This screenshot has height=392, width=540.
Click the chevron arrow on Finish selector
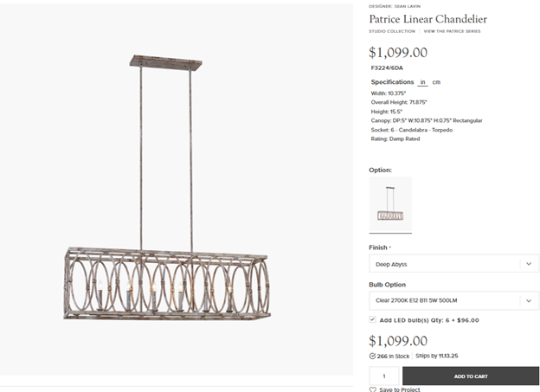529,264
